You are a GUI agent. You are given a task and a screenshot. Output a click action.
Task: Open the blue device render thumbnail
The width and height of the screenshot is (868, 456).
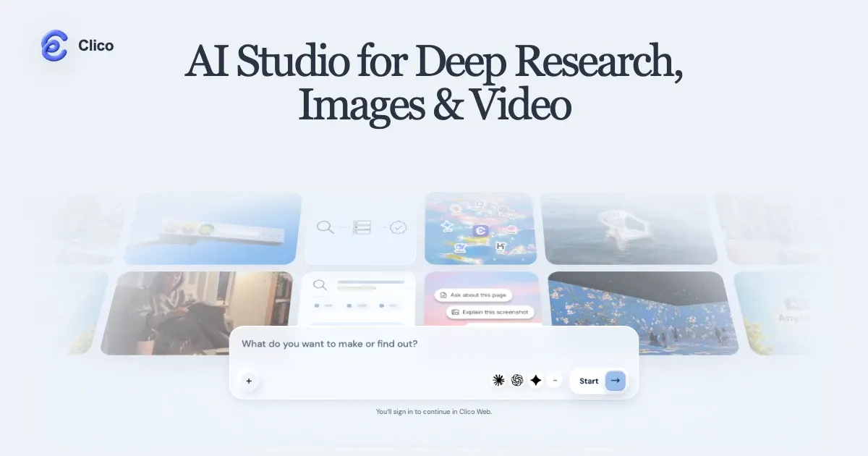tap(213, 228)
